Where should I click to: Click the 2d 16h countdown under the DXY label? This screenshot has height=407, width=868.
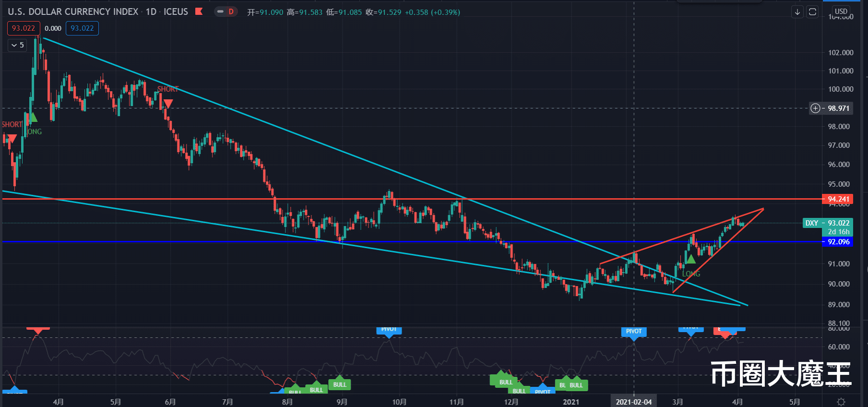pos(838,232)
